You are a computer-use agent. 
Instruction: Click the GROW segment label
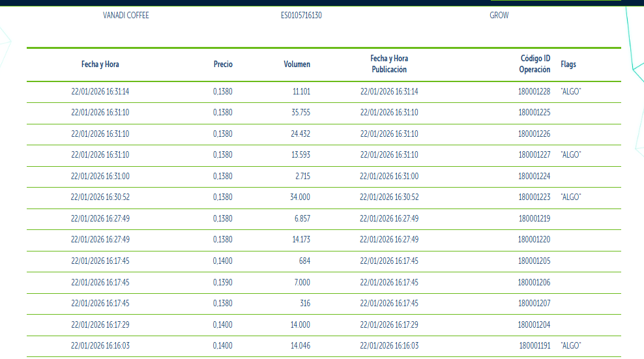499,16
